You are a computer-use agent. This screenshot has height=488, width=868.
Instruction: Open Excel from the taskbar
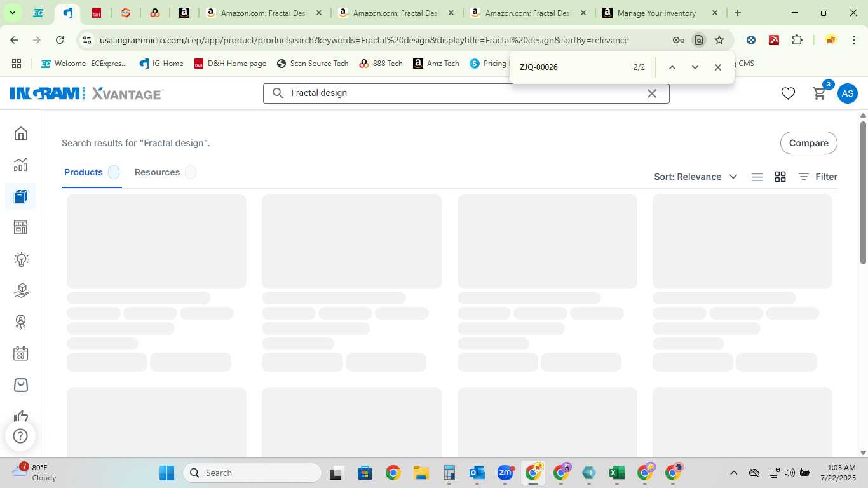click(616, 473)
